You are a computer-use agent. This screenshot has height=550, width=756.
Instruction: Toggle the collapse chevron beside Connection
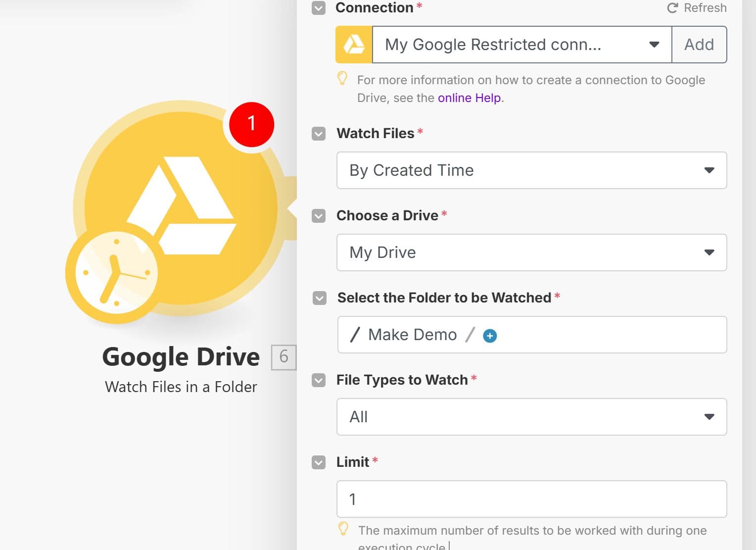[318, 8]
